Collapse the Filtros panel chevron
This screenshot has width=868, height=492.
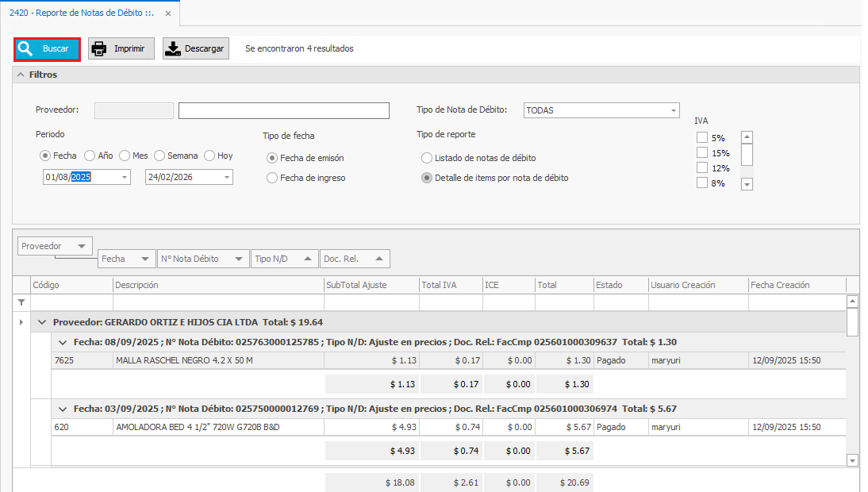point(21,75)
